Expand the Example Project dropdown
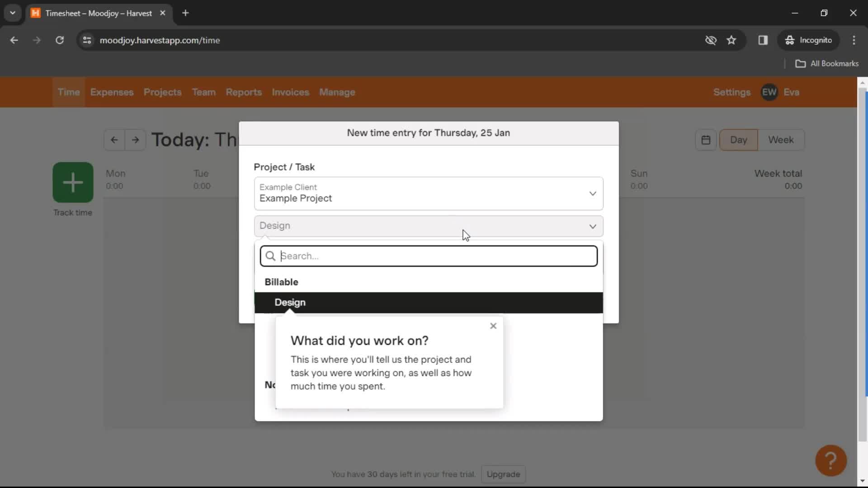The height and width of the screenshot is (488, 868). (x=428, y=192)
